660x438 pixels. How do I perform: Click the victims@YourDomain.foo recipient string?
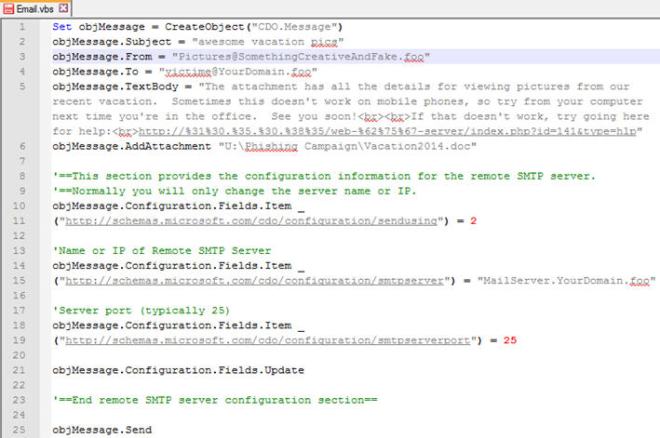point(238,72)
